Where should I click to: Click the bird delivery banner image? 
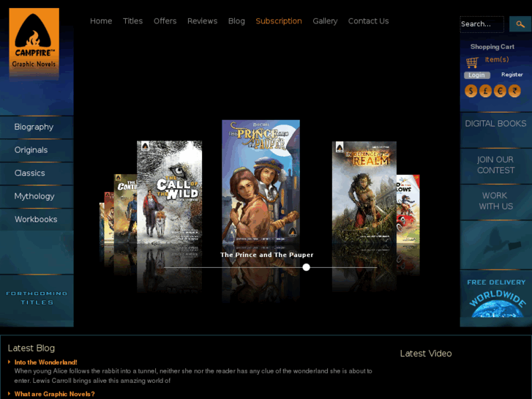[495, 244]
